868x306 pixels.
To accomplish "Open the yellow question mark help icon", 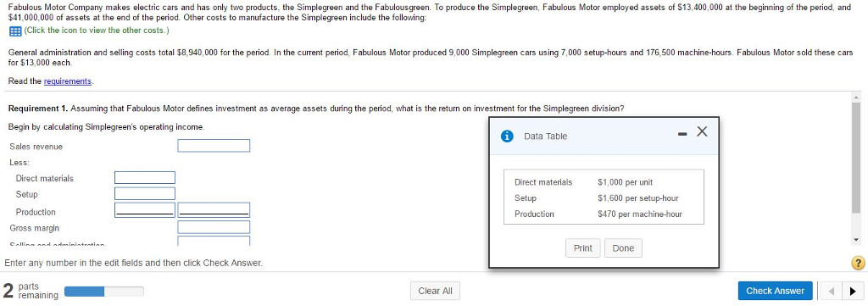I will [x=859, y=263].
